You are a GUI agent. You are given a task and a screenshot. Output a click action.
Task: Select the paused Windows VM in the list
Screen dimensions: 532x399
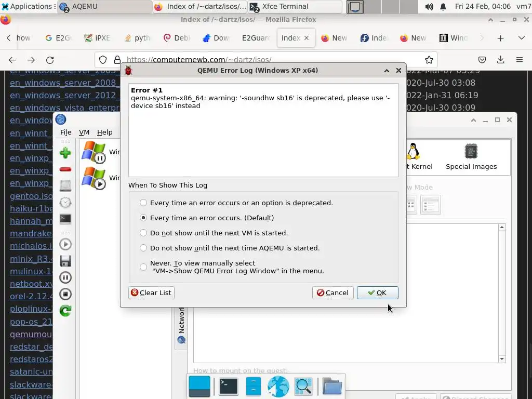pyautogui.click(x=100, y=152)
